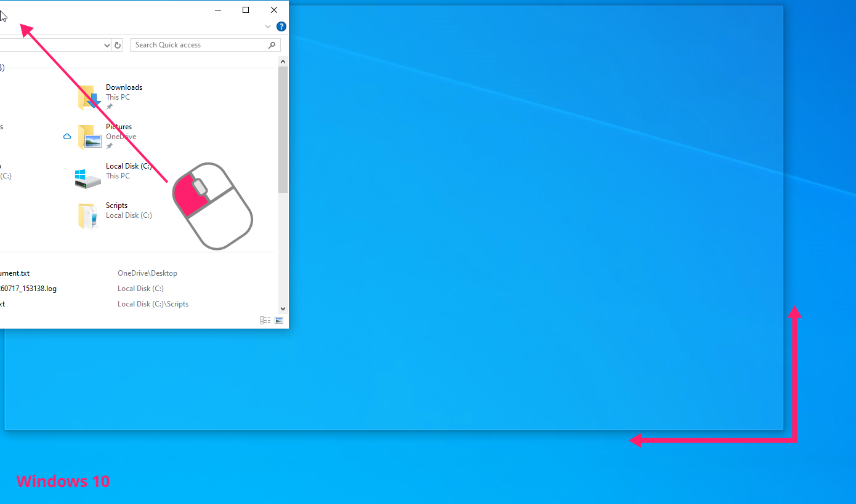Maximize the File Explorer window

coord(246,10)
